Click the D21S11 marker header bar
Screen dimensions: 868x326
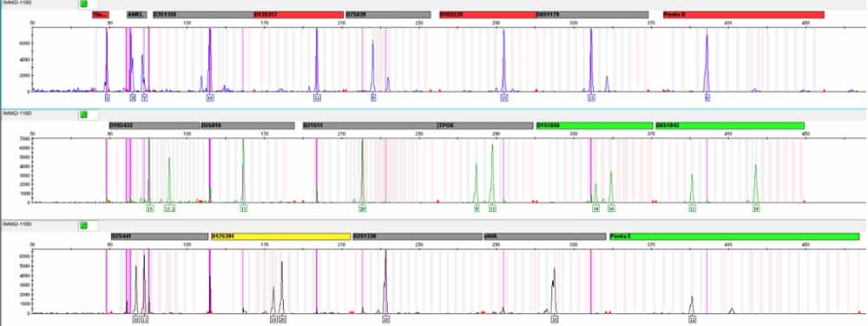coord(369,125)
